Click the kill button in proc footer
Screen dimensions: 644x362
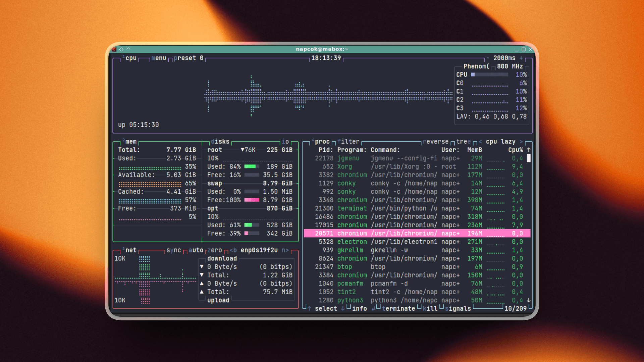point(430,309)
